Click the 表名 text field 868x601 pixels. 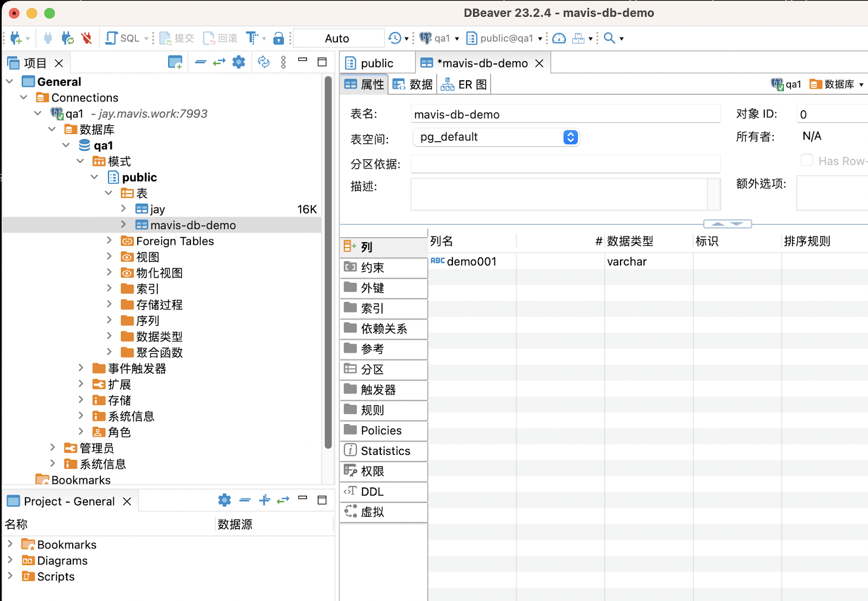pos(565,115)
